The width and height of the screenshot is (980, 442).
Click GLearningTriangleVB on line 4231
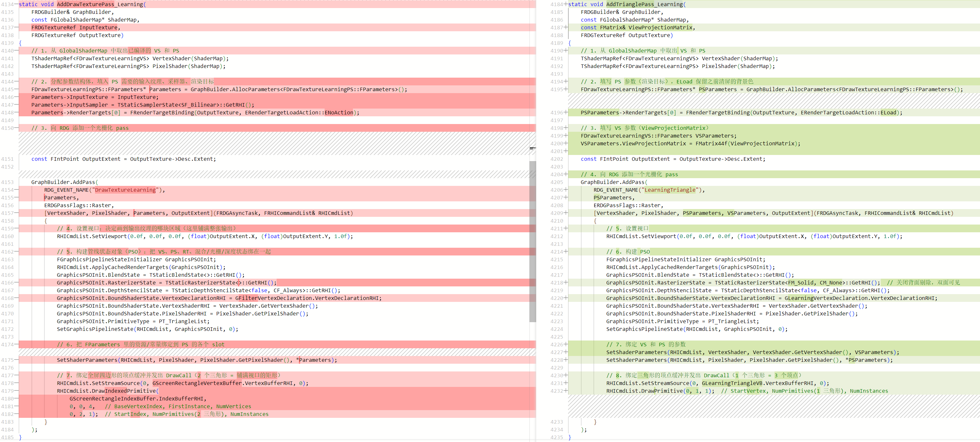(732, 383)
